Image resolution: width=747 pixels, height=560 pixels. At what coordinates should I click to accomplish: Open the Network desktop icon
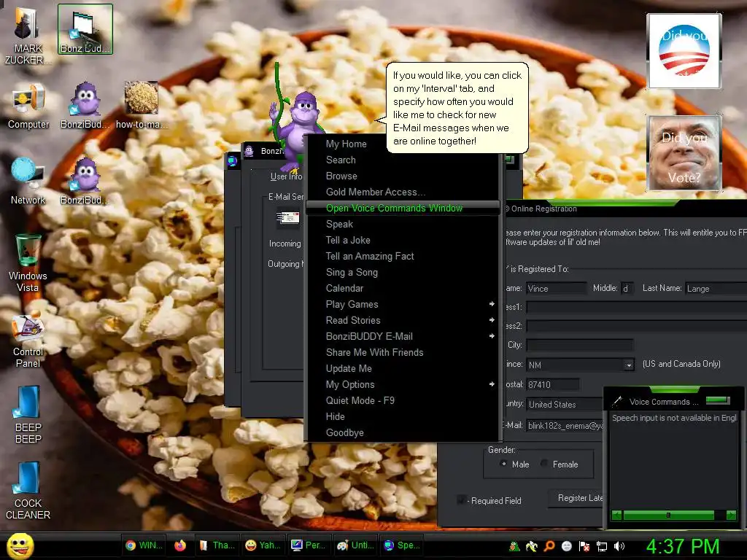pos(28,182)
